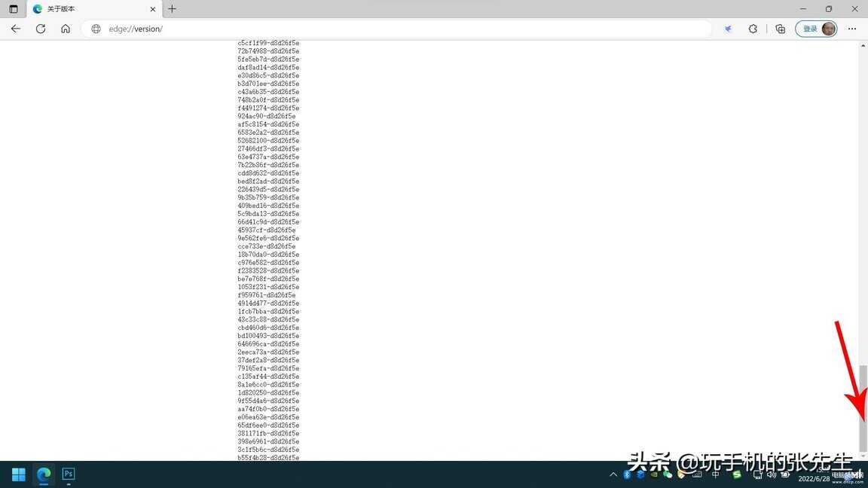Click row 37def2a8-d8d26f5e
868x488 pixels.
(x=268, y=360)
